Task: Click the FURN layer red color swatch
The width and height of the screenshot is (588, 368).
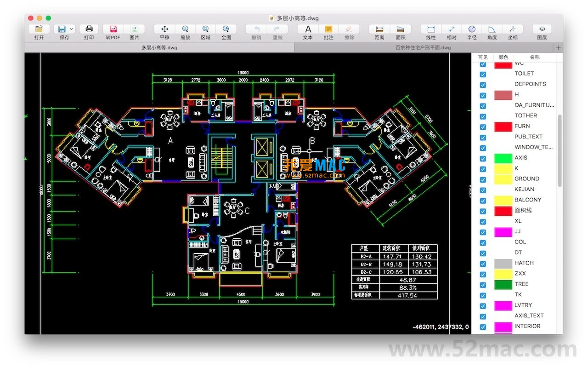Action: click(x=503, y=126)
